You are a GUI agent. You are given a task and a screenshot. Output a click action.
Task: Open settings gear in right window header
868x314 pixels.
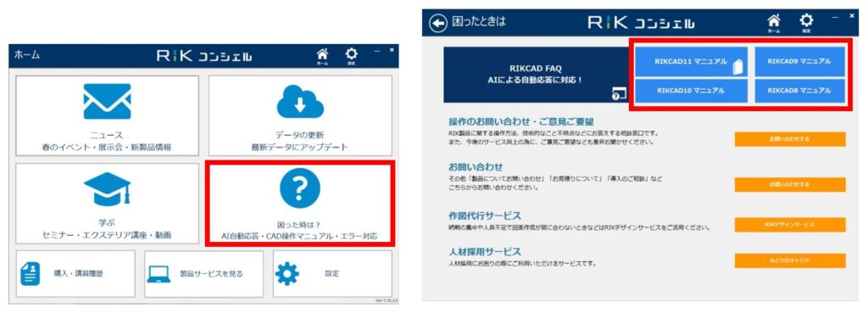(807, 23)
